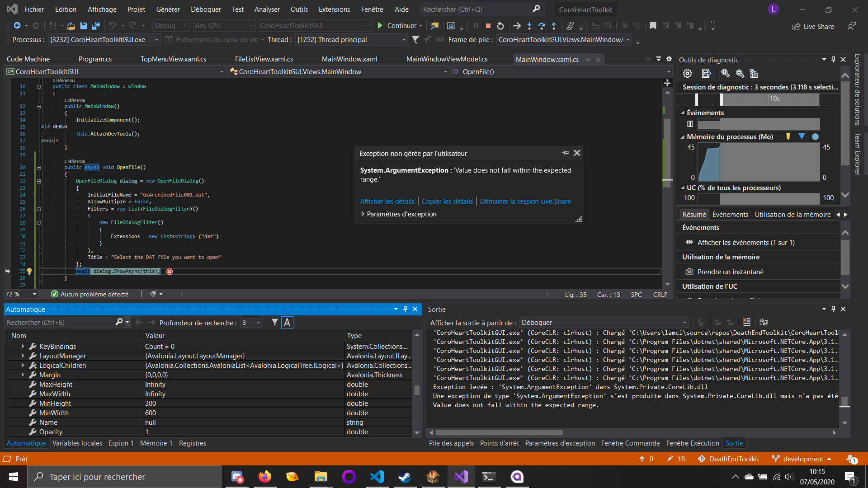Pause execution with the break all icon
The height and width of the screenshot is (488, 868).
tap(476, 26)
